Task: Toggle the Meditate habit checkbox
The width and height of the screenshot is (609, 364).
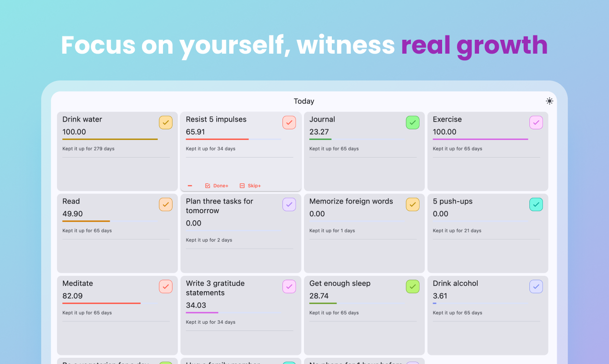Action: [165, 286]
